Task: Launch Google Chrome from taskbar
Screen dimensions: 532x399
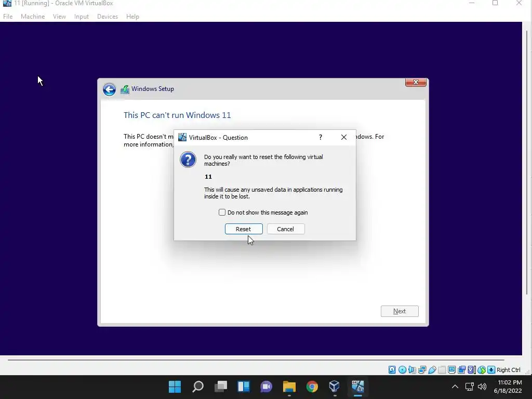Action: click(x=312, y=387)
